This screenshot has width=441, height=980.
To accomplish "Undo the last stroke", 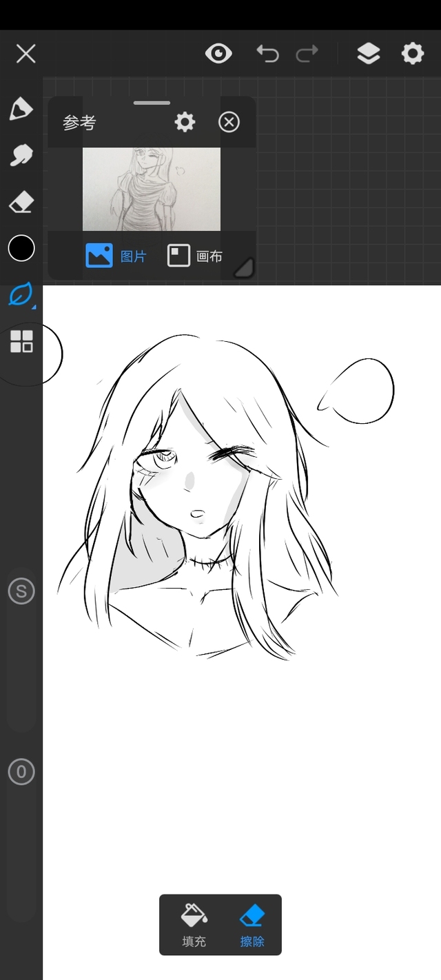I will [267, 53].
